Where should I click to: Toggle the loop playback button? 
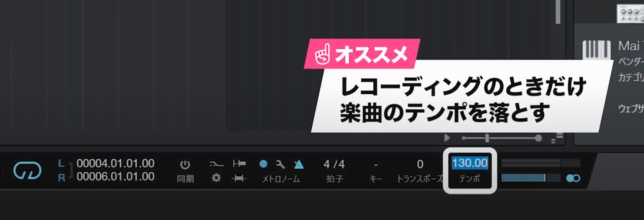tap(27, 171)
